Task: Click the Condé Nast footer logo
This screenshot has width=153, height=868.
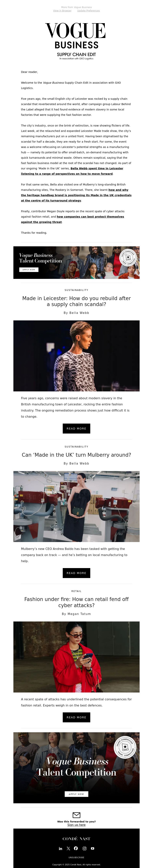Action: tap(76, 839)
